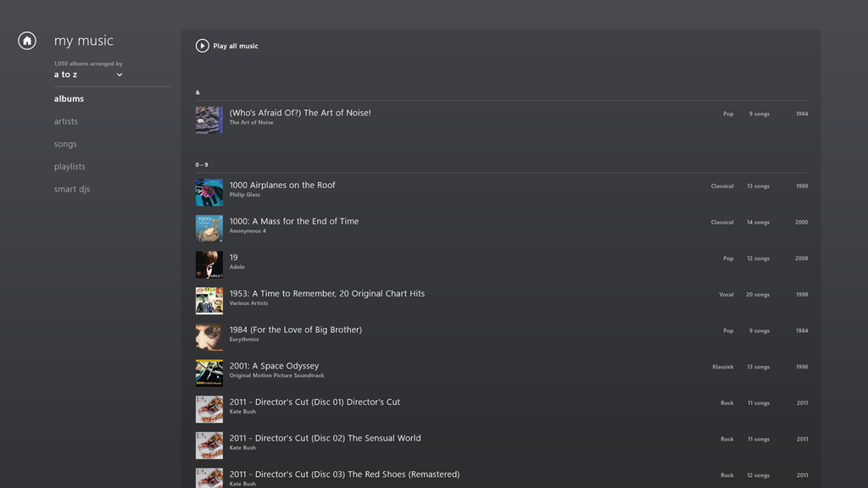Open smart djs in sidebar
This screenshot has width=868, height=488.
(72, 190)
